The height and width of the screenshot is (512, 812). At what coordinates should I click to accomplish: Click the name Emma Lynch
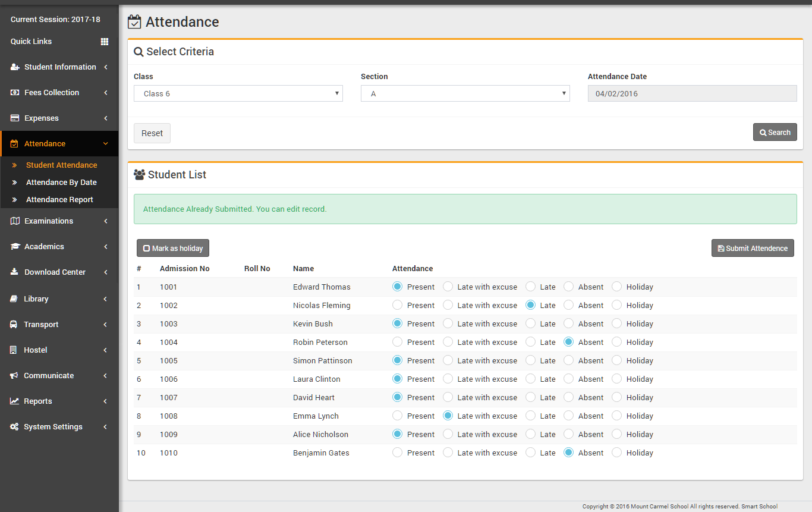pyautogui.click(x=316, y=416)
